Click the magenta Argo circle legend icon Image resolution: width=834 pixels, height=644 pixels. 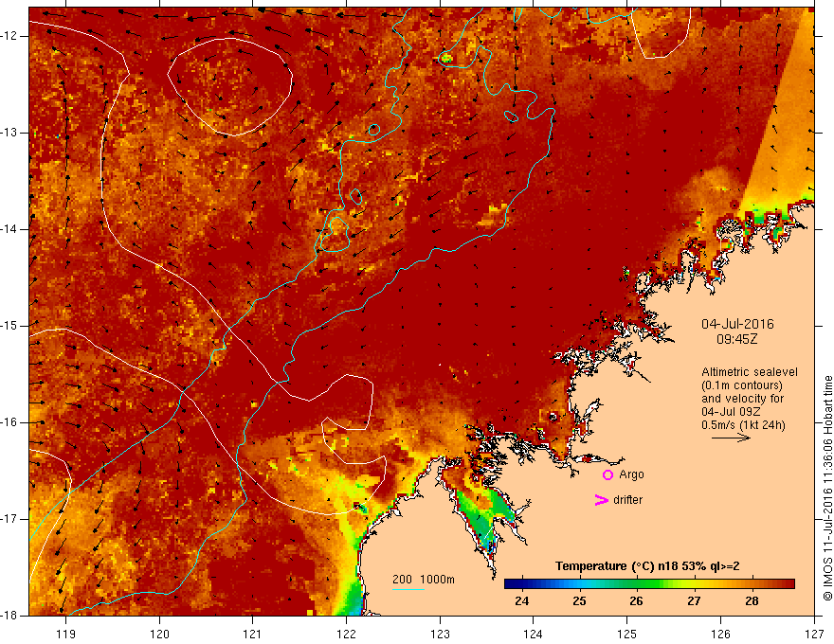pos(607,475)
